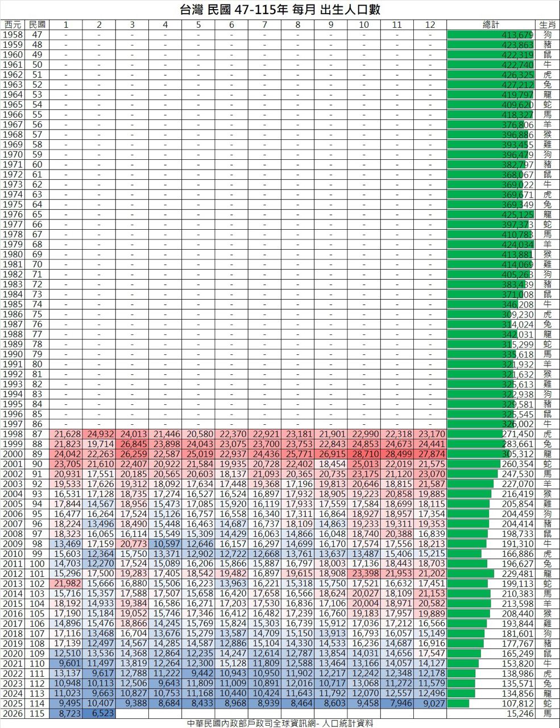Viewport: 560px width, 728px height.
Task: Select the 西元 column header
Action: (13, 24)
